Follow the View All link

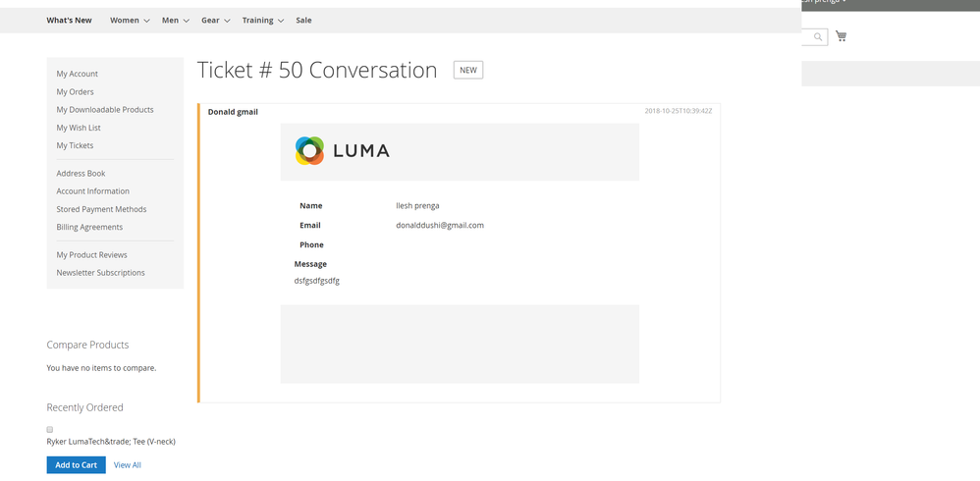click(x=128, y=464)
